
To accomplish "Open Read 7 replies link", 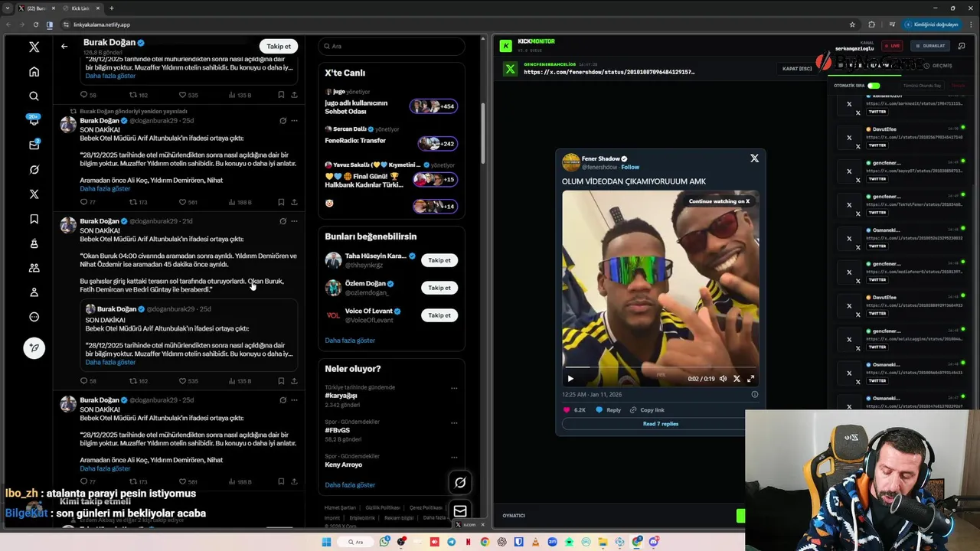I will coord(661,424).
